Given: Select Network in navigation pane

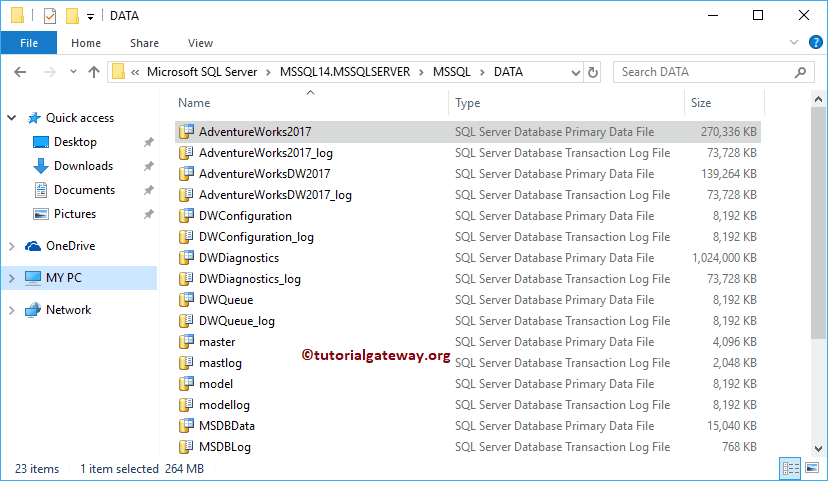Looking at the screenshot, I should coord(68,310).
